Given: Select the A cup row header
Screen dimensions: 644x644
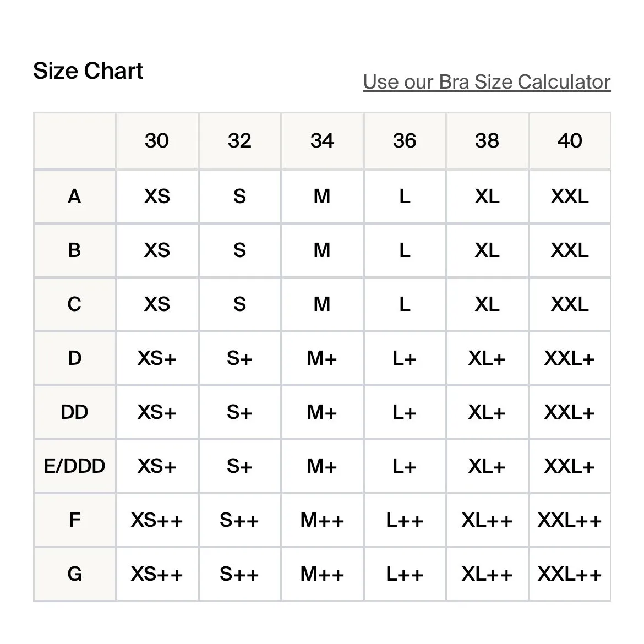Looking at the screenshot, I should click(x=74, y=197).
